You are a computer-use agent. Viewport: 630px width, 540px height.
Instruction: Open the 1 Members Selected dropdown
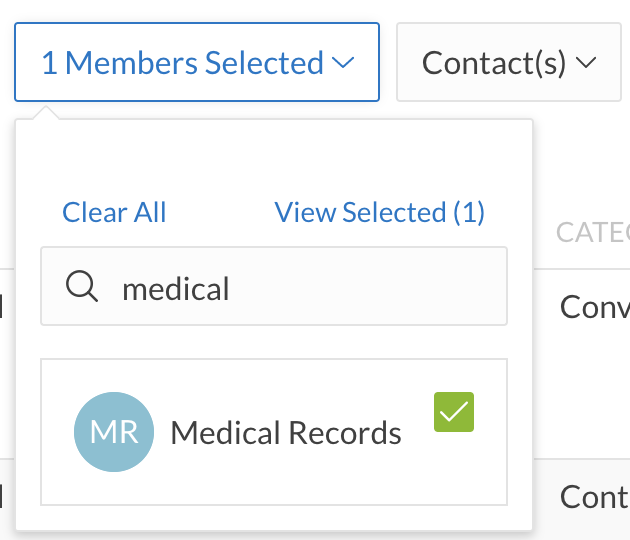pos(197,62)
